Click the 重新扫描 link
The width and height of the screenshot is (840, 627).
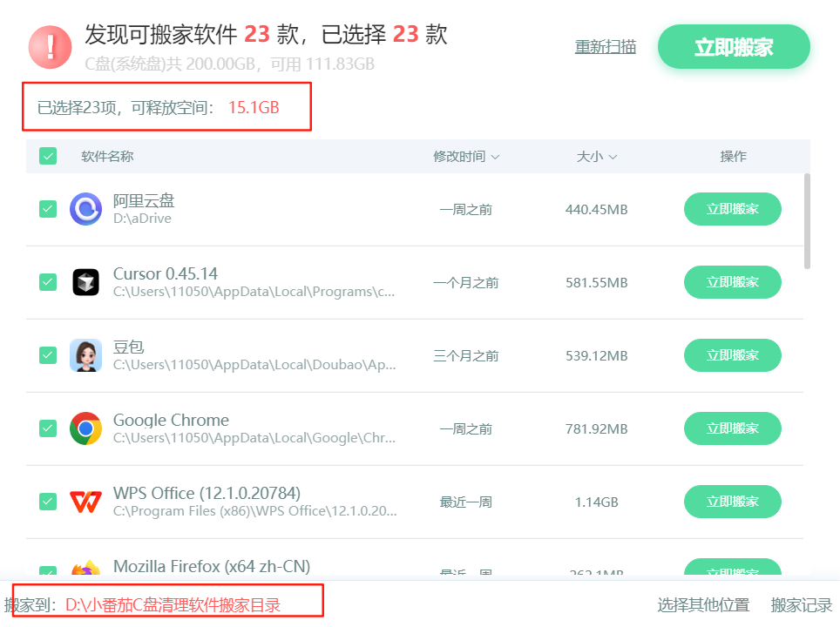606,47
